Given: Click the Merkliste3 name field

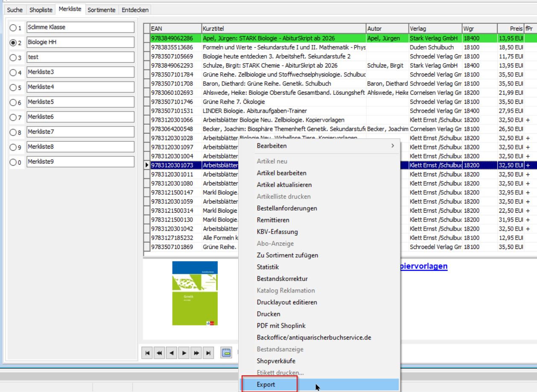Looking at the screenshot, I should point(80,72).
